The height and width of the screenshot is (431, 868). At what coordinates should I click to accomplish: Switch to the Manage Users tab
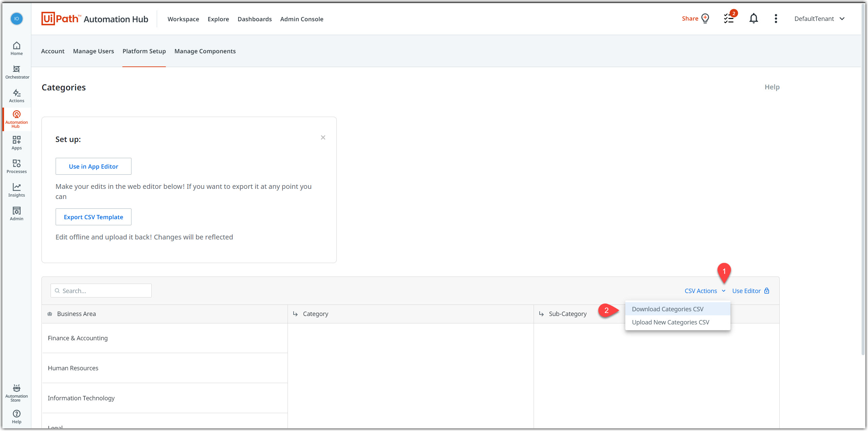click(x=93, y=51)
